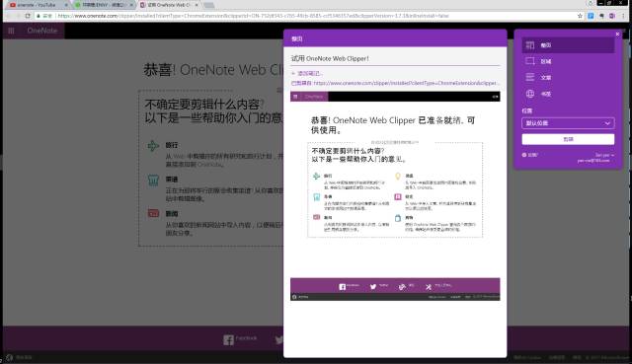632x364 pixels.
Task: Click the browser address bar URL
Action: coord(253,16)
